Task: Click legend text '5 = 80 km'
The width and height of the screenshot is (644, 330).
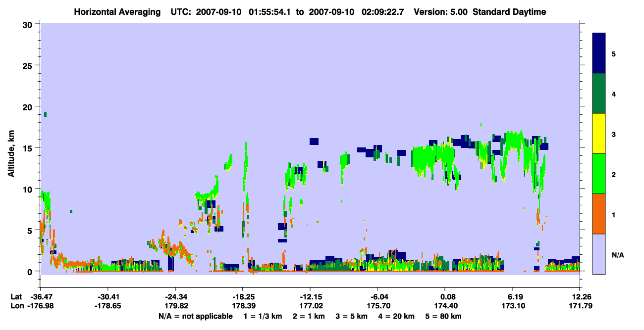Action: (444, 316)
